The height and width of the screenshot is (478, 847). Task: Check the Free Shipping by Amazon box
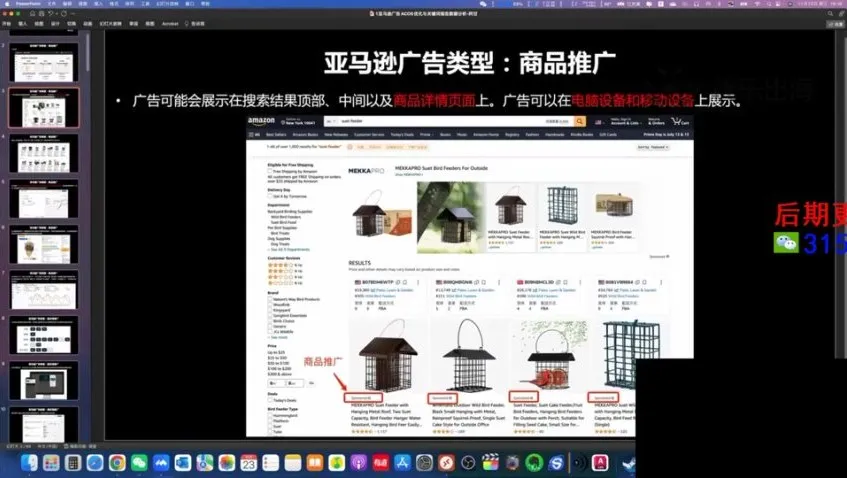269,171
